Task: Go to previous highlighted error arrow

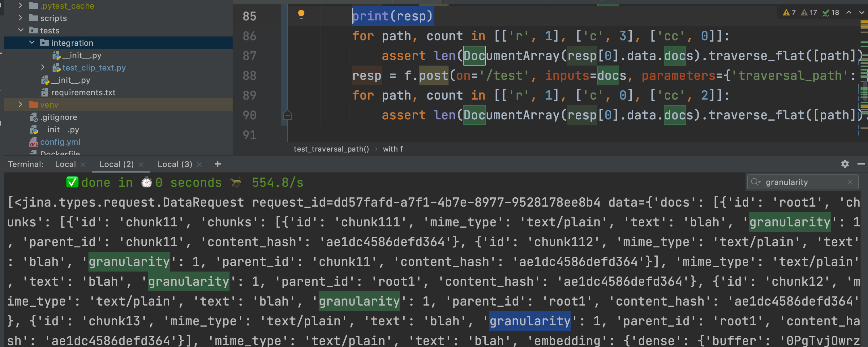Action: pos(849,12)
